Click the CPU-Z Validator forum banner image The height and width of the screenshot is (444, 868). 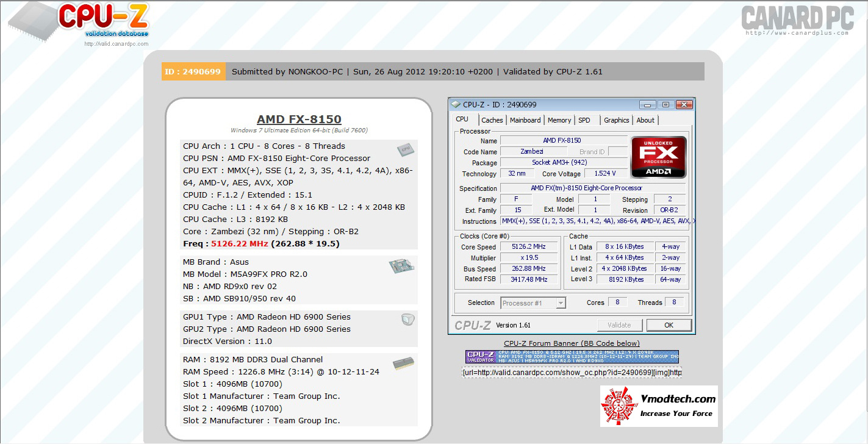click(572, 357)
